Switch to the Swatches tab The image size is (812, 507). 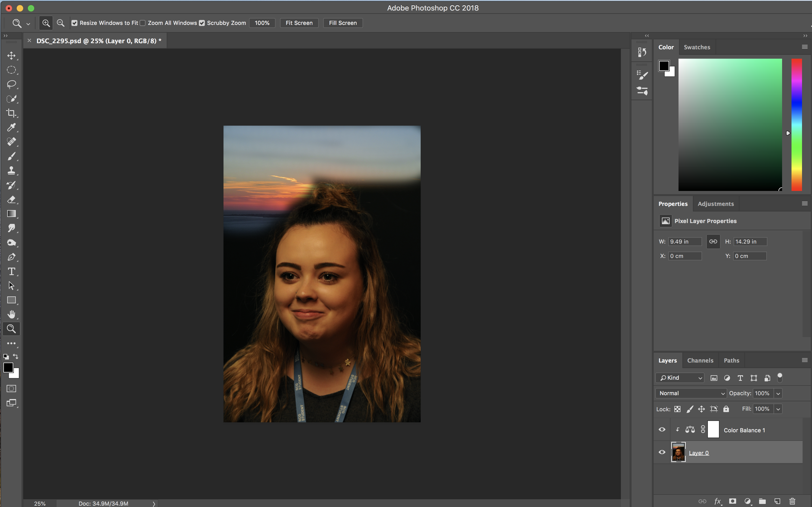tap(697, 47)
